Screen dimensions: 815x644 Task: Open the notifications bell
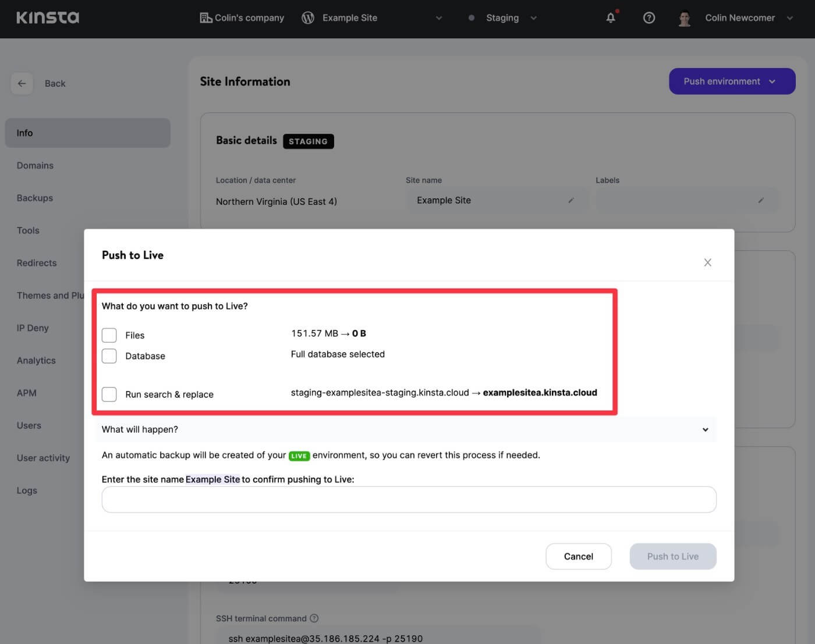[611, 17]
